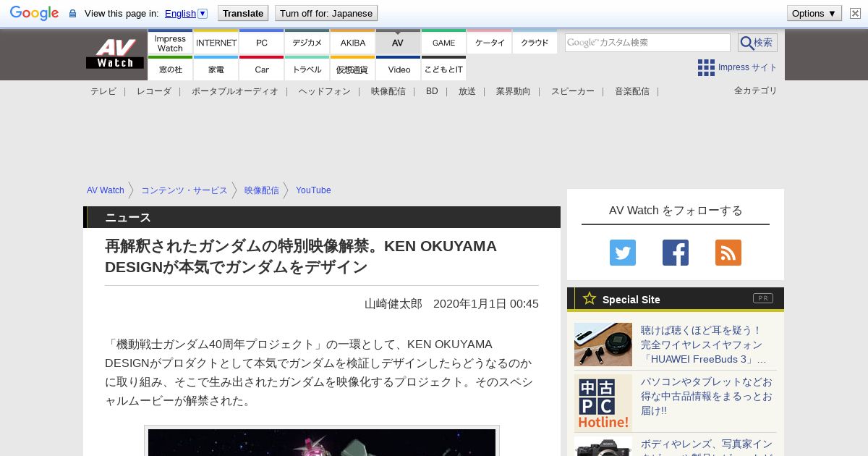The height and width of the screenshot is (456, 868).
Task: Open the Video tab
Action: 398,69
